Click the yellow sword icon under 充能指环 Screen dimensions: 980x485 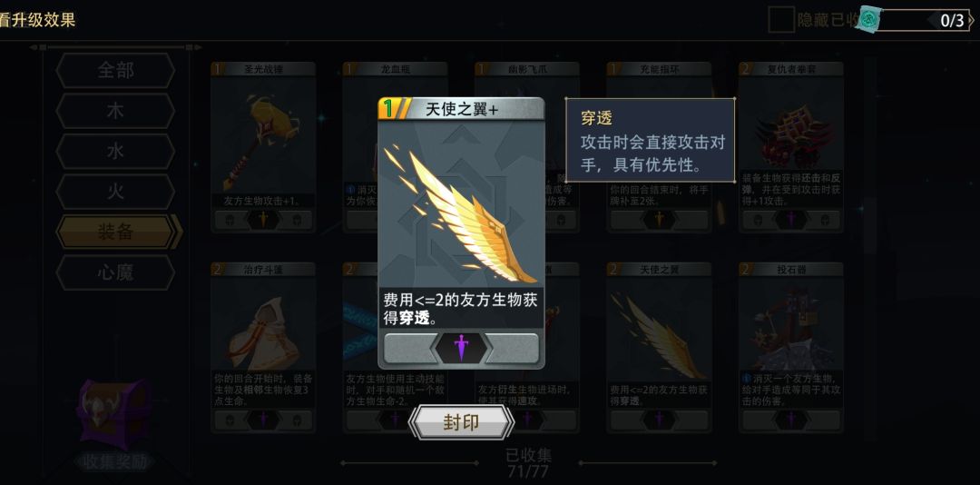(659, 220)
